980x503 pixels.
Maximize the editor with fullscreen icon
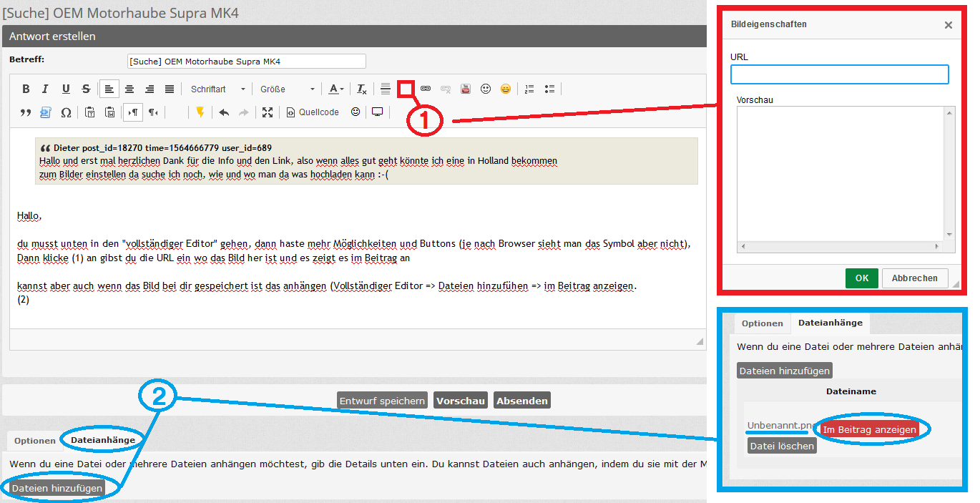(x=267, y=112)
